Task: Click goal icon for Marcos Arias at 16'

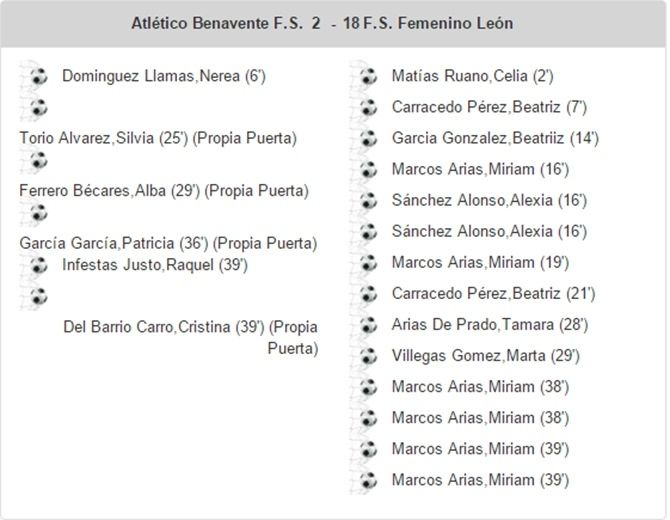Action: pyautogui.click(x=368, y=169)
